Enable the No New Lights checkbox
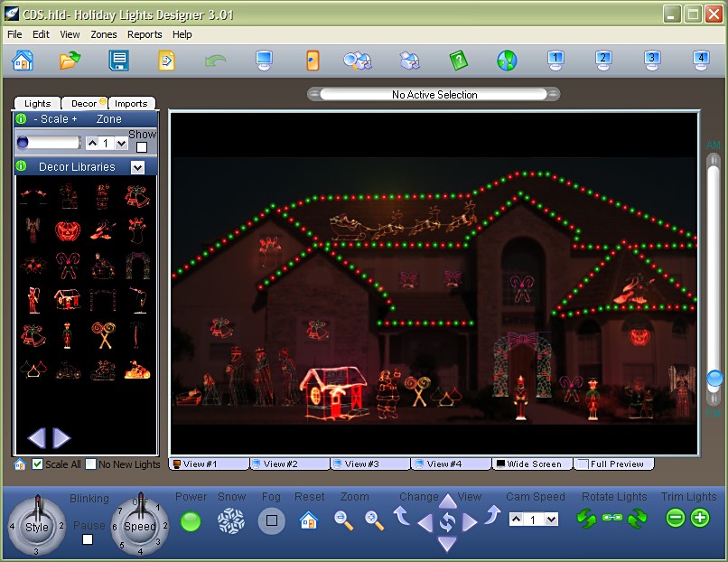The image size is (728, 562). [x=91, y=464]
